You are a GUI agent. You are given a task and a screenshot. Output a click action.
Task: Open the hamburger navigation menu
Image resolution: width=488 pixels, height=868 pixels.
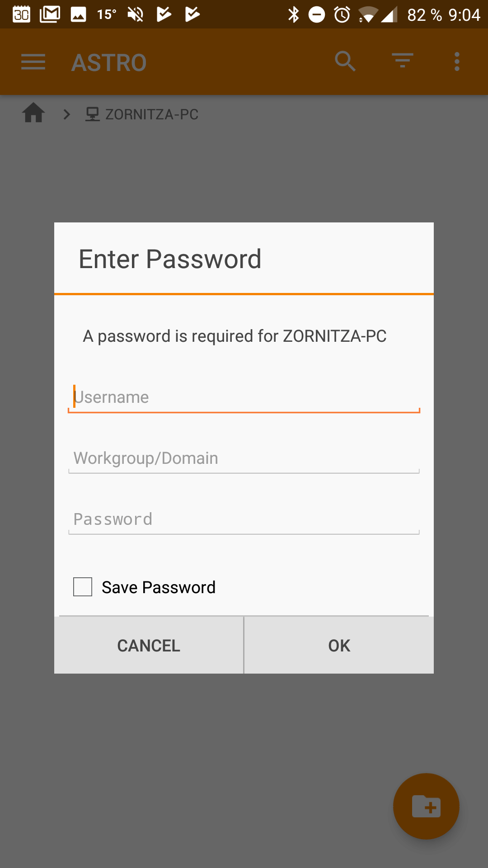(x=33, y=62)
